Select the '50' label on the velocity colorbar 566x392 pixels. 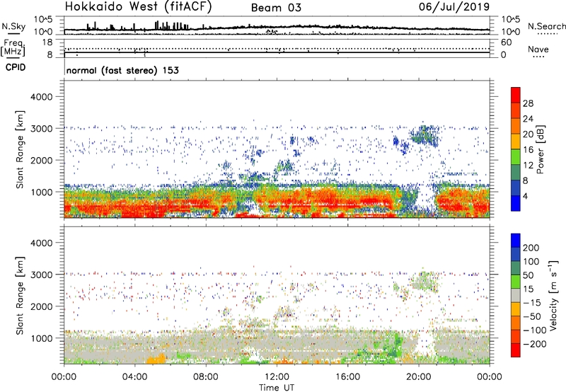pos(528,275)
